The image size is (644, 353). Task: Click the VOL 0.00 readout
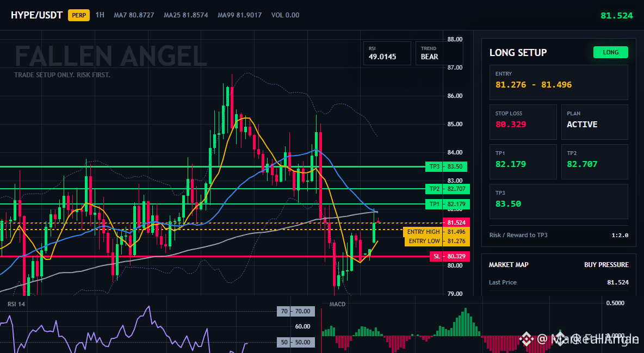pos(285,15)
